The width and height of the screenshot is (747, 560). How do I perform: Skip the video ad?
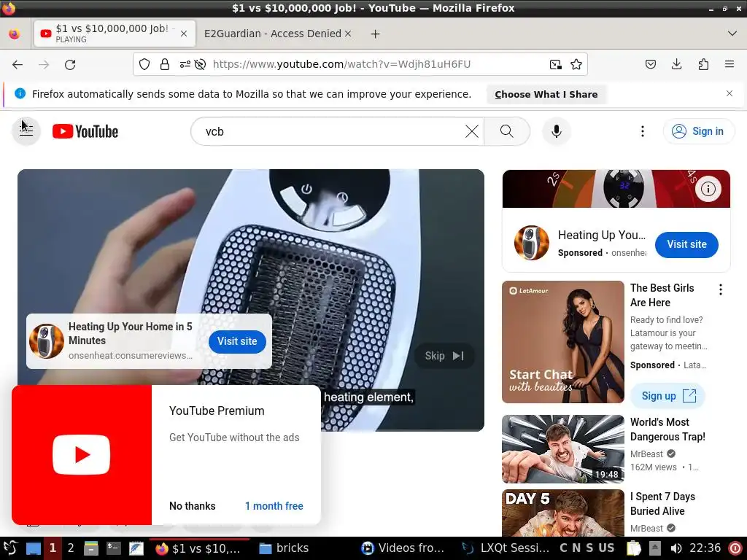tap(444, 356)
